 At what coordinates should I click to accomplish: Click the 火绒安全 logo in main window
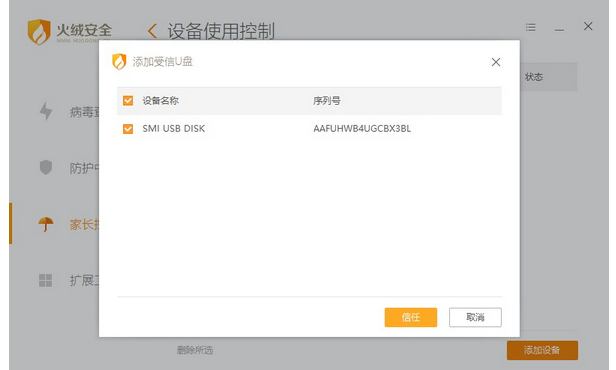(70, 31)
